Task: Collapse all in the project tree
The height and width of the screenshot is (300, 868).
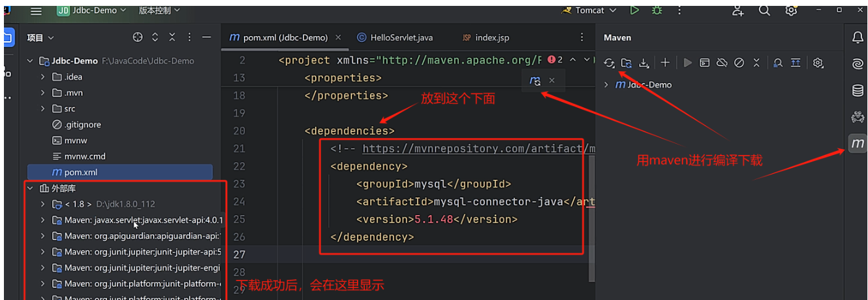Action: coord(172,37)
